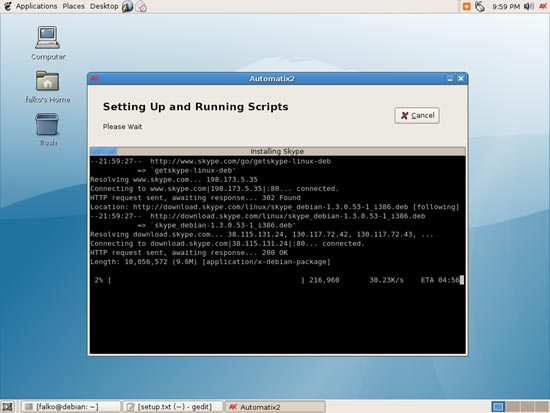Click the '302 Found' HTTP response line
The image size is (550, 413).
(x=195, y=198)
